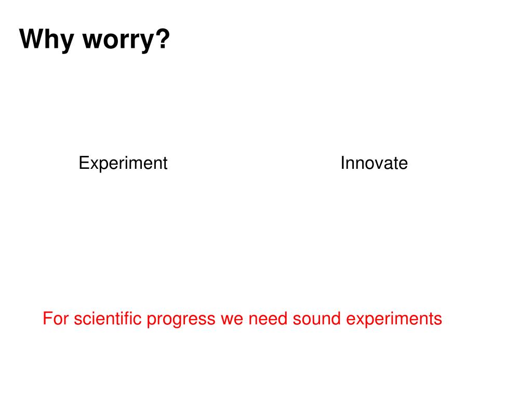Click the final "t" of black "Experiment"
Image resolution: width=532 pixels, height=399 pixels.
coord(165,164)
